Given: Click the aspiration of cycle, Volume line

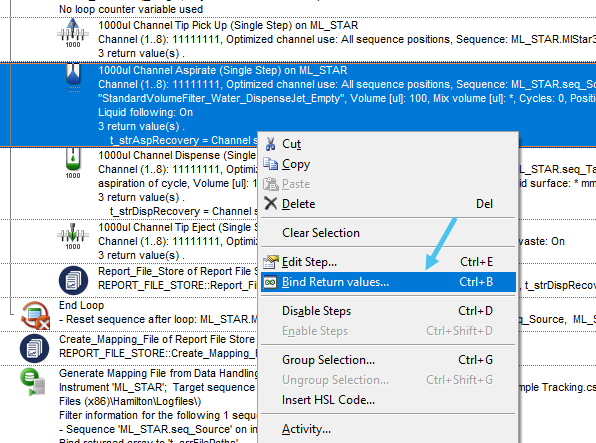Looking at the screenshot, I should pyautogui.click(x=178, y=184).
